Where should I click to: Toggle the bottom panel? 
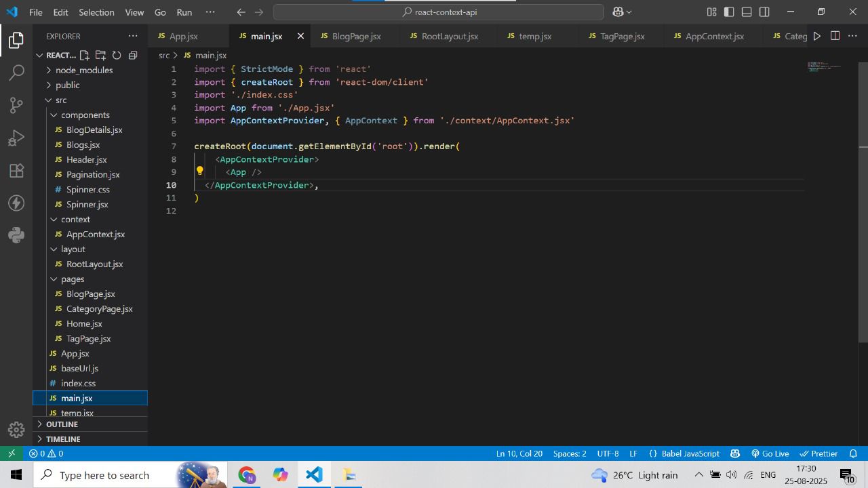(x=747, y=12)
